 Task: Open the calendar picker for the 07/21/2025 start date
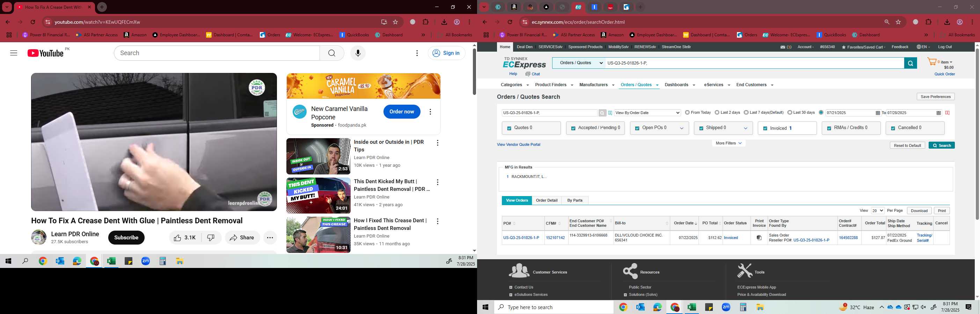pyautogui.click(x=878, y=113)
